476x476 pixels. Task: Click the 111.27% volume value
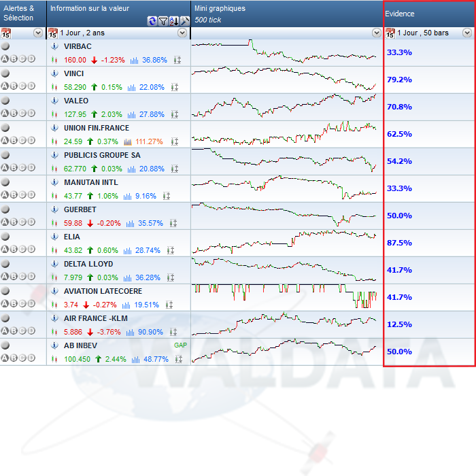tap(149, 141)
